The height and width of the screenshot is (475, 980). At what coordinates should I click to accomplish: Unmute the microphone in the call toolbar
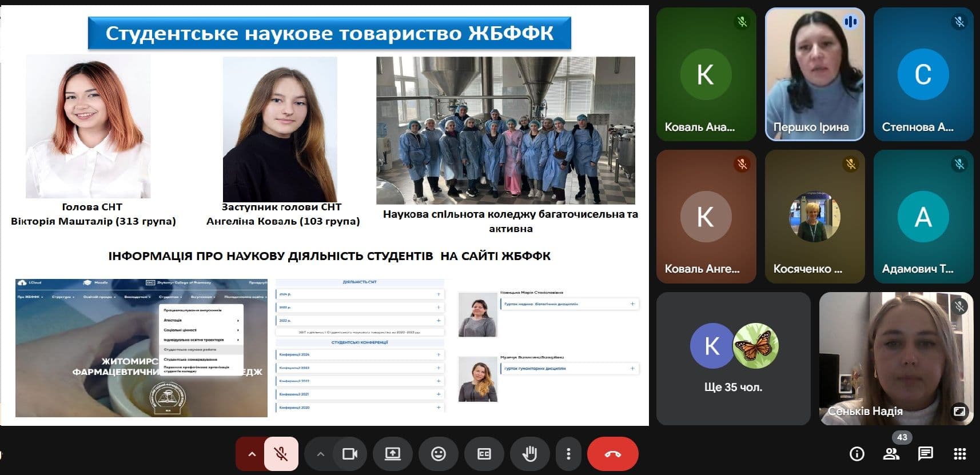(x=281, y=454)
